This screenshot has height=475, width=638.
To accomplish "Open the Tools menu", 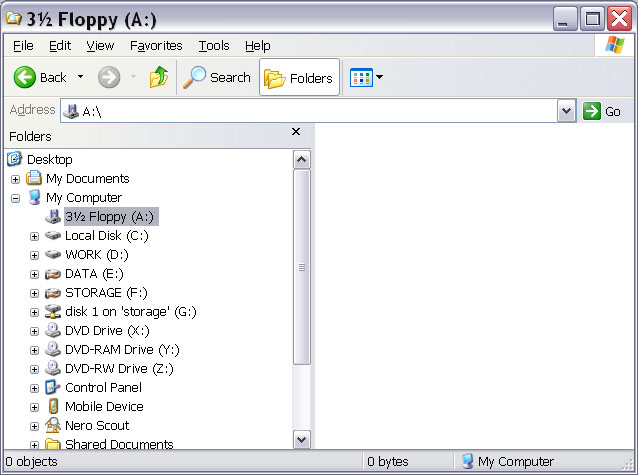I will click(214, 46).
